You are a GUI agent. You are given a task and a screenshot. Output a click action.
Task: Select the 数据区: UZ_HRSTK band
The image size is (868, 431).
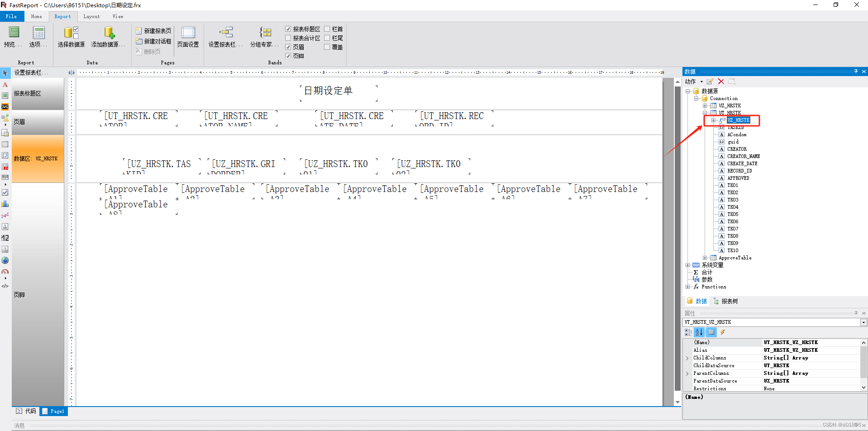pyautogui.click(x=38, y=159)
